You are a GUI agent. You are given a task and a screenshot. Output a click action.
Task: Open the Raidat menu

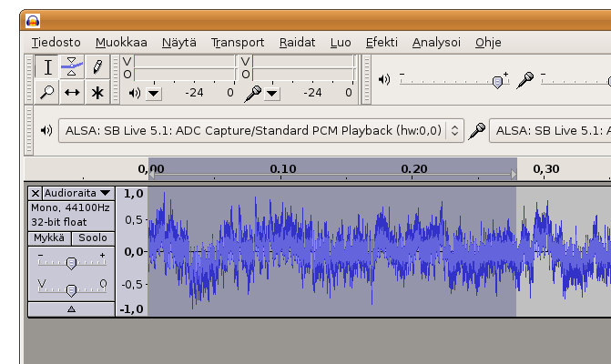(x=297, y=42)
